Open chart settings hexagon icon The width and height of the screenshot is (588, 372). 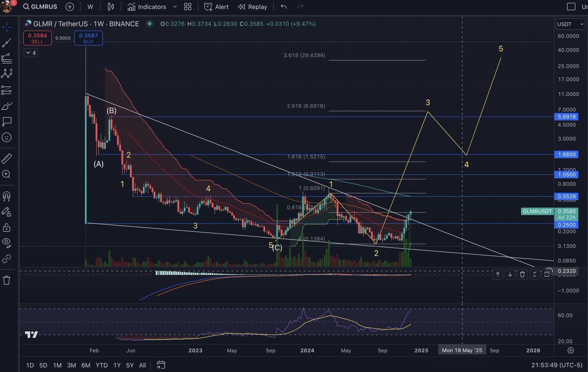click(571, 350)
